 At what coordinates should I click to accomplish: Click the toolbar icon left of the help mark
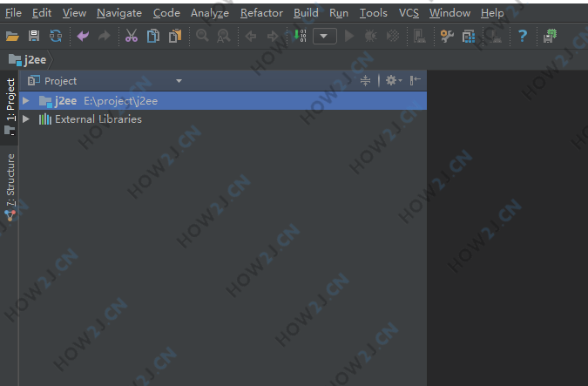[x=495, y=37]
